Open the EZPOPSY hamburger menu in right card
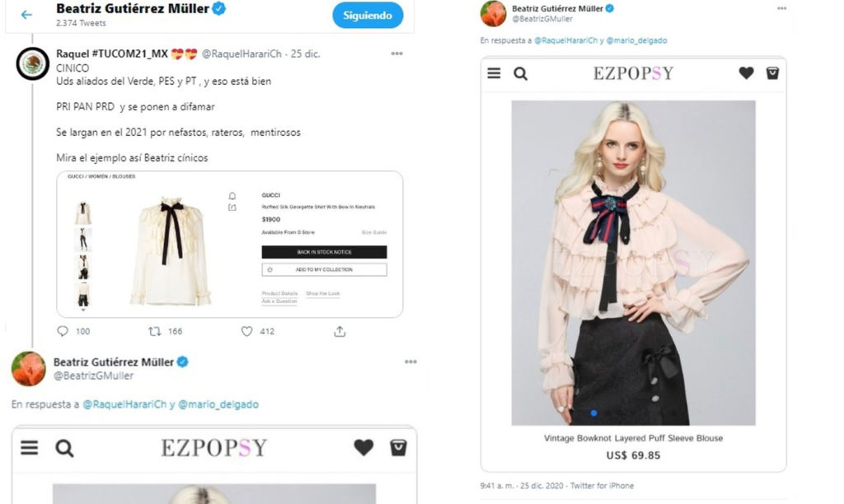 (x=495, y=73)
